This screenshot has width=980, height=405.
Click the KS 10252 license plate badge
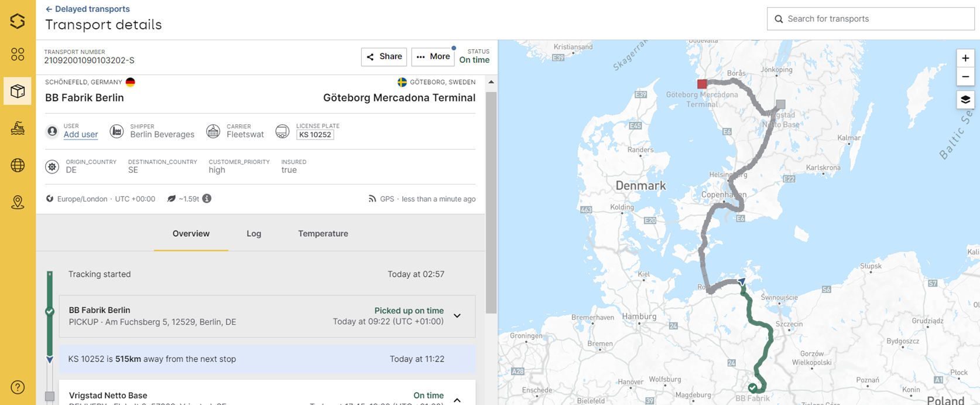pos(315,135)
